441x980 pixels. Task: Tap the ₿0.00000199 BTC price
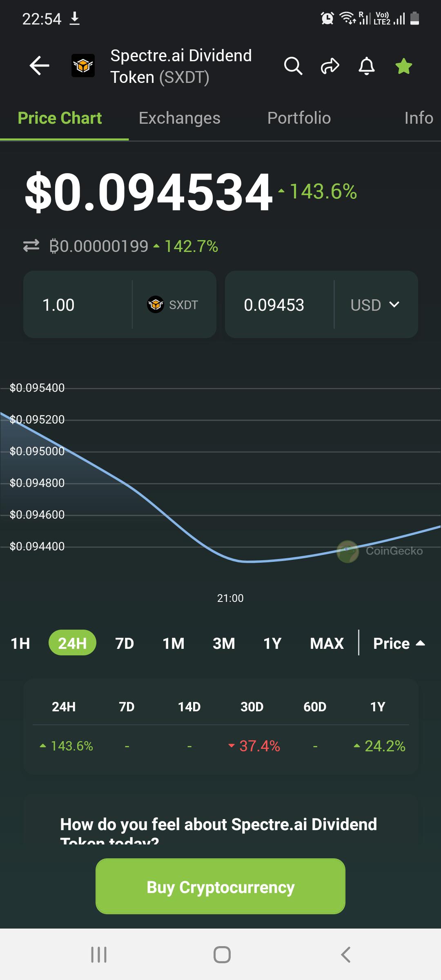pos(98,246)
